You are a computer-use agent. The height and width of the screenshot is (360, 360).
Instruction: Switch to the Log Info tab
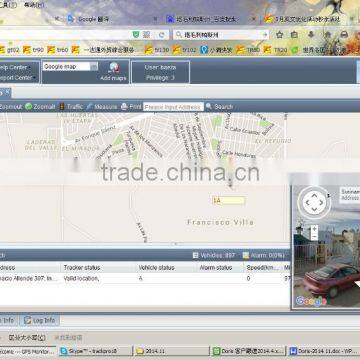point(40,320)
